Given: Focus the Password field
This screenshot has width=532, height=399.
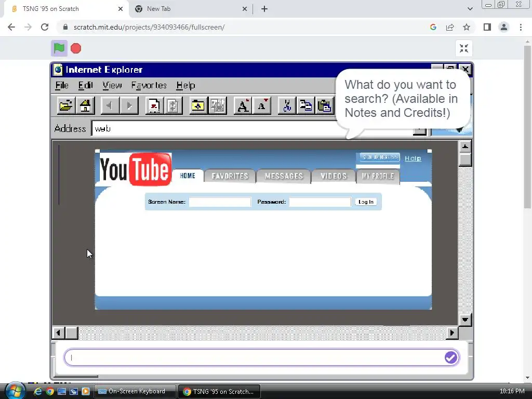Looking at the screenshot, I should [320, 202].
